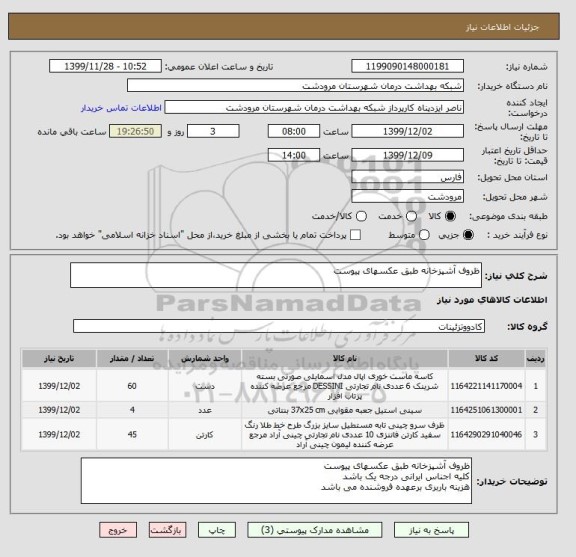Click the گروه کالا field
This screenshot has width=576, height=557.
coord(279,326)
